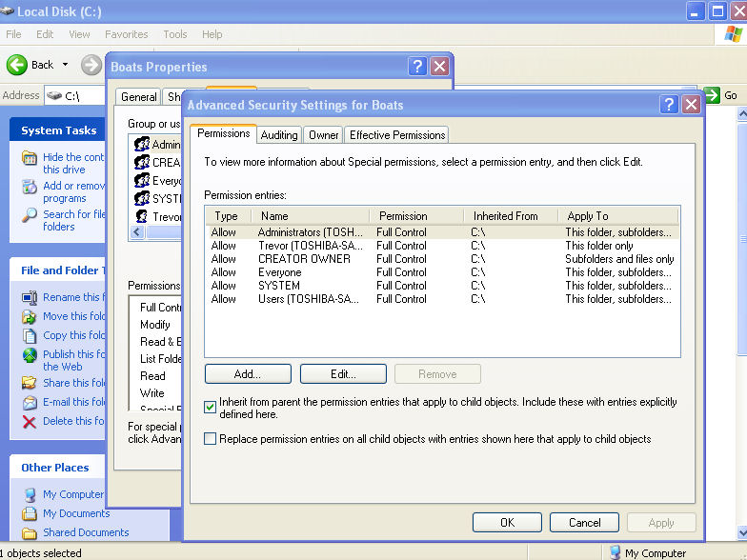Click the Rename this folder icon
Image resolution: width=747 pixels, height=560 pixels.
(30, 297)
